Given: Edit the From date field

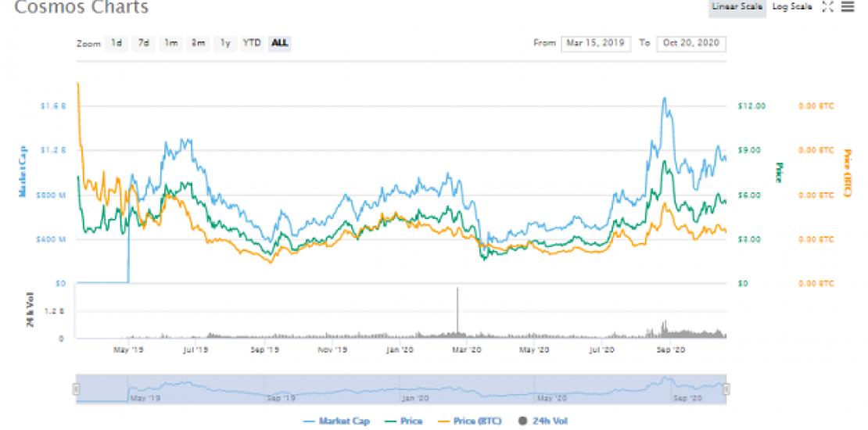Looking at the screenshot, I should (595, 43).
